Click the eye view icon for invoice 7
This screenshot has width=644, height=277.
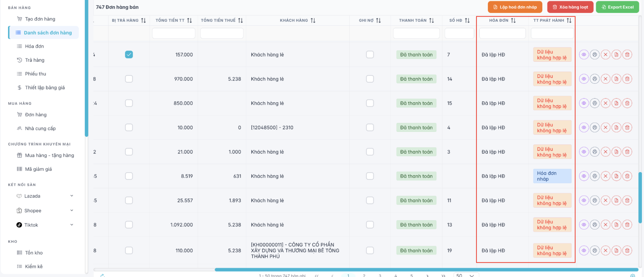pos(584,54)
